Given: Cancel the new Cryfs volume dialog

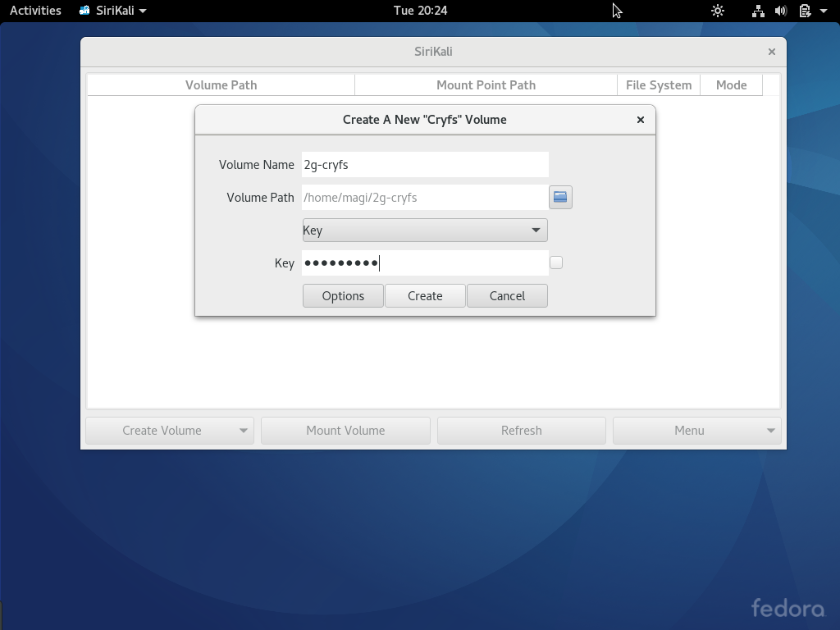Looking at the screenshot, I should 507,295.
